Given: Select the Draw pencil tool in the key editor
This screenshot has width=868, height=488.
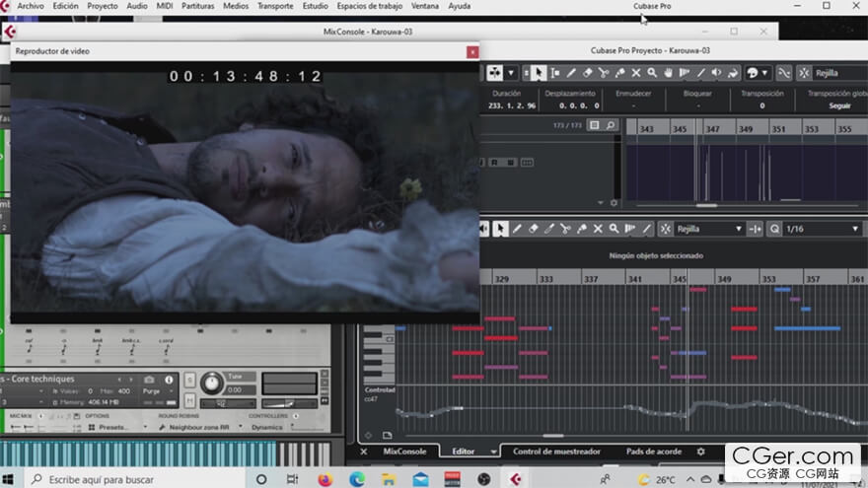Looking at the screenshot, I should pos(517,229).
